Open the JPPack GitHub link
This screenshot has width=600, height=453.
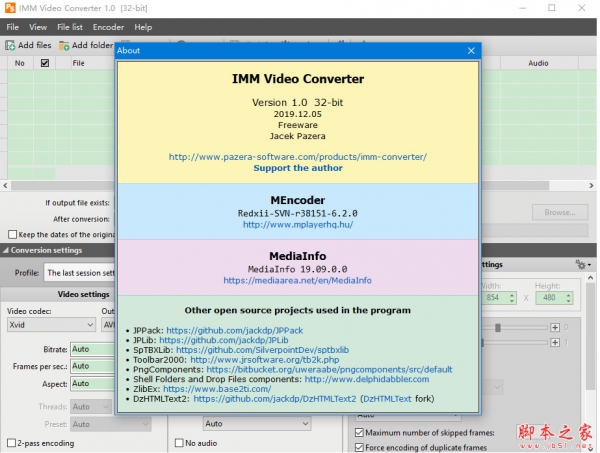pyautogui.click(x=235, y=331)
